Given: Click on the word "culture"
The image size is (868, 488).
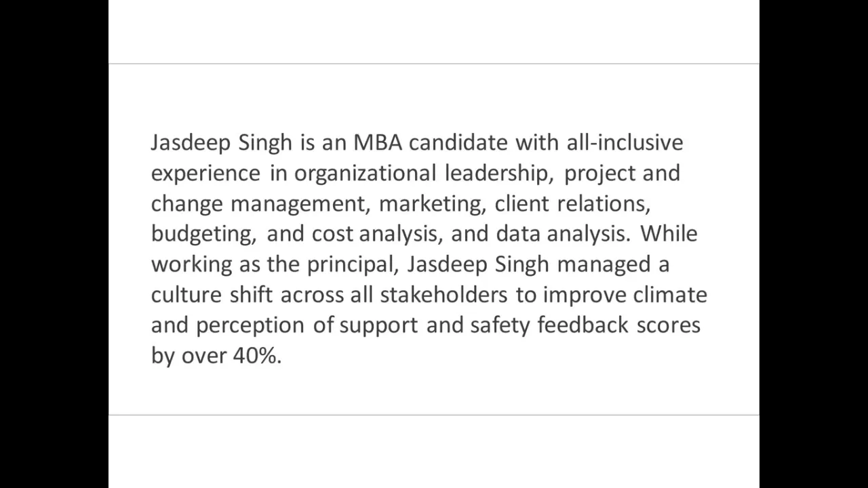Looking at the screenshot, I should point(186,295).
